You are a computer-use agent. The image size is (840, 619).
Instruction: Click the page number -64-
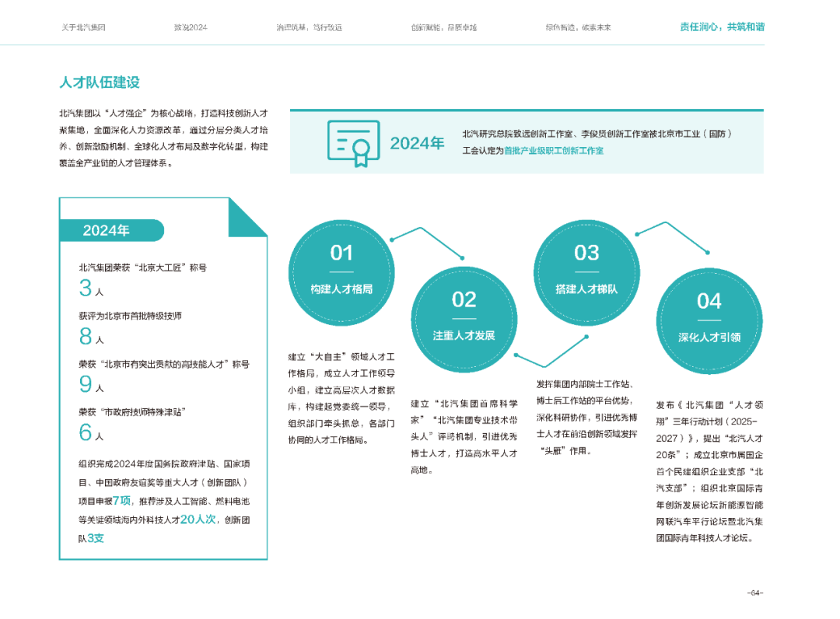[x=755, y=593]
